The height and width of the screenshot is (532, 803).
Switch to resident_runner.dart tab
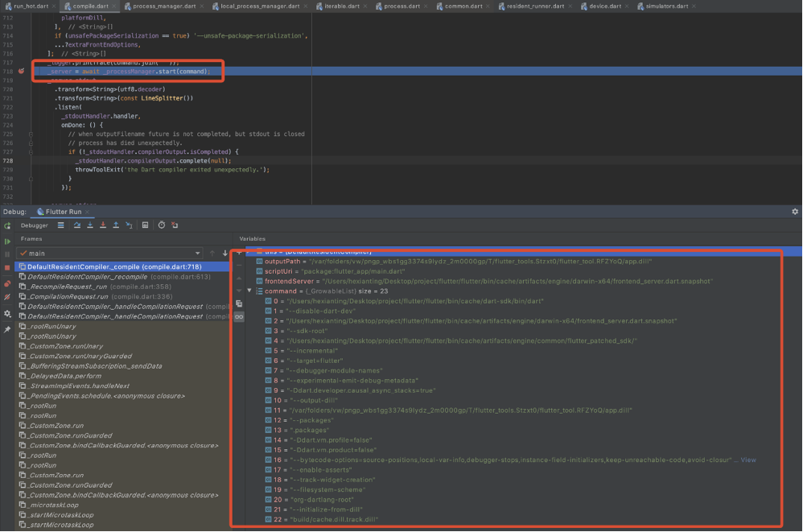[x=535, y=6]
